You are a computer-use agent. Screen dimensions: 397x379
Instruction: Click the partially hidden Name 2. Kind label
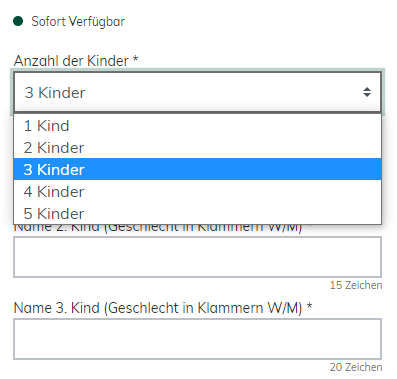coord(158,228)
